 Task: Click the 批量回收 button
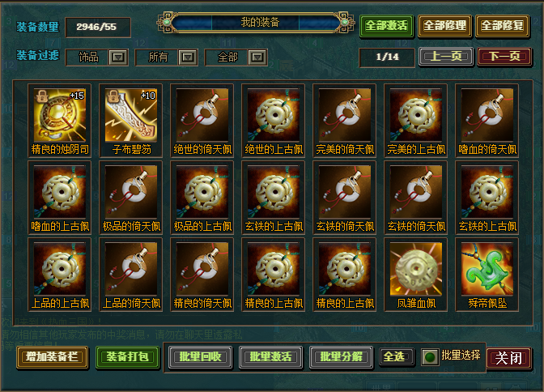(x=200, y=357)
